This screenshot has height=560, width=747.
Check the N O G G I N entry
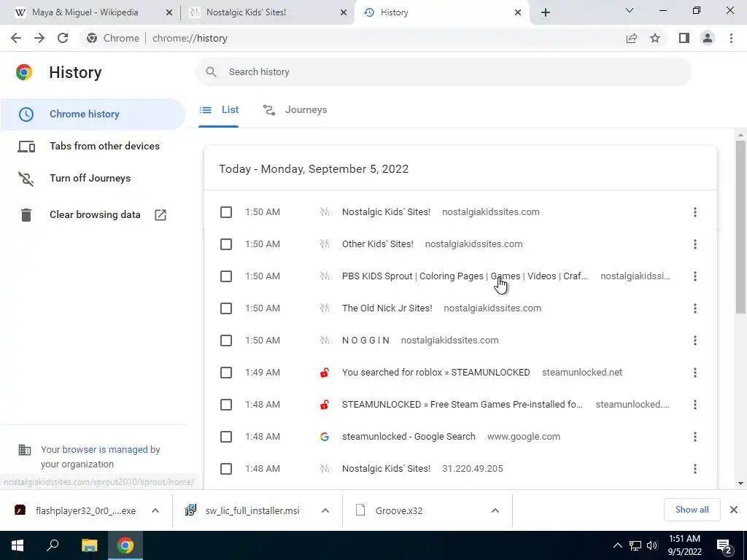(226, 341)
